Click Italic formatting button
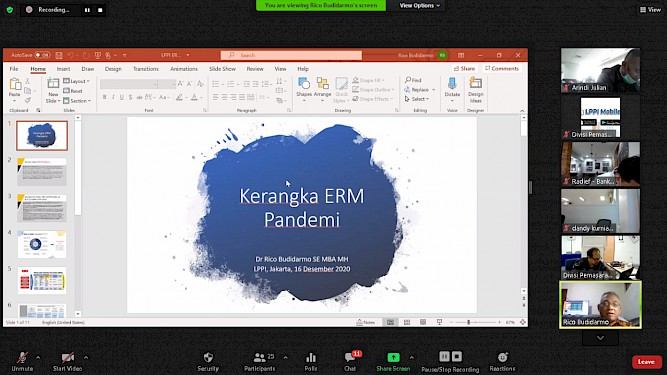 point(113,97)
